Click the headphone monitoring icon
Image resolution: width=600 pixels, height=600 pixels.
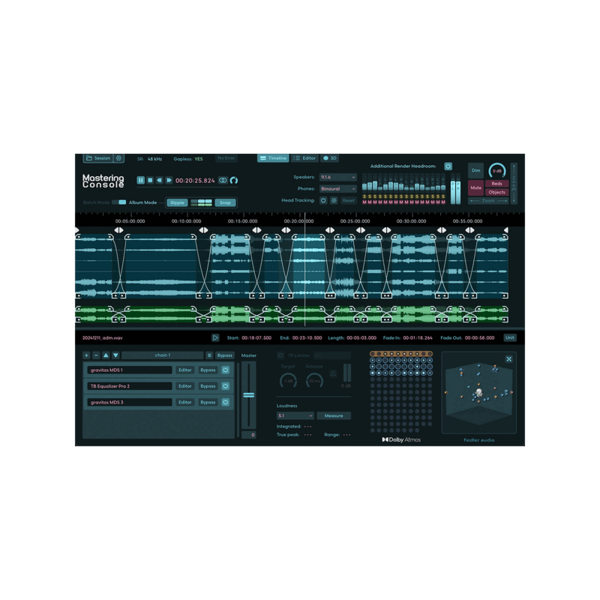tap(234, 180)
